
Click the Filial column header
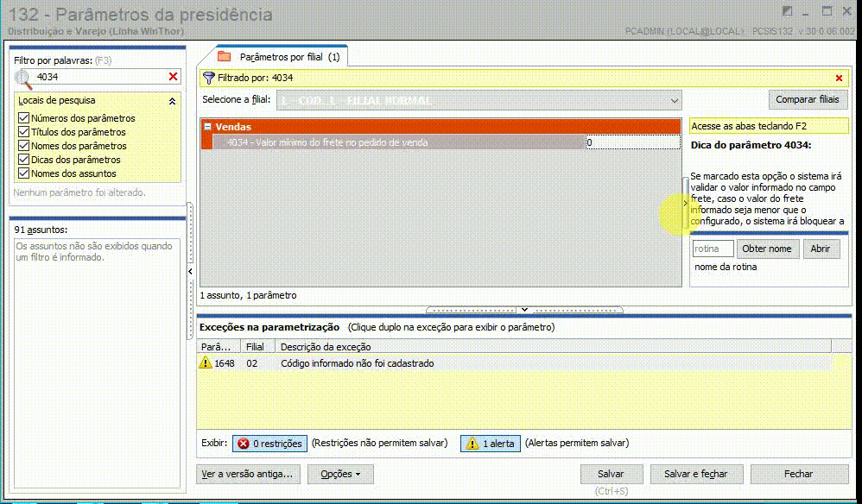pyautogui.click(x=258, y=346)
